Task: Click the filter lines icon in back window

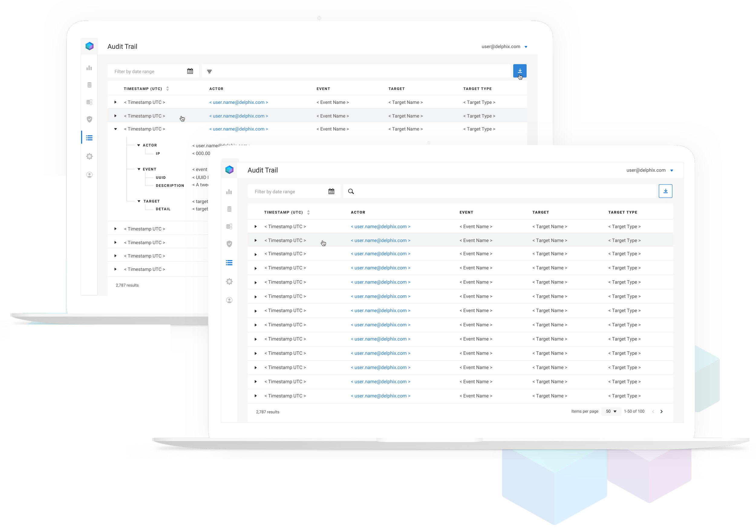Action: 210,71
